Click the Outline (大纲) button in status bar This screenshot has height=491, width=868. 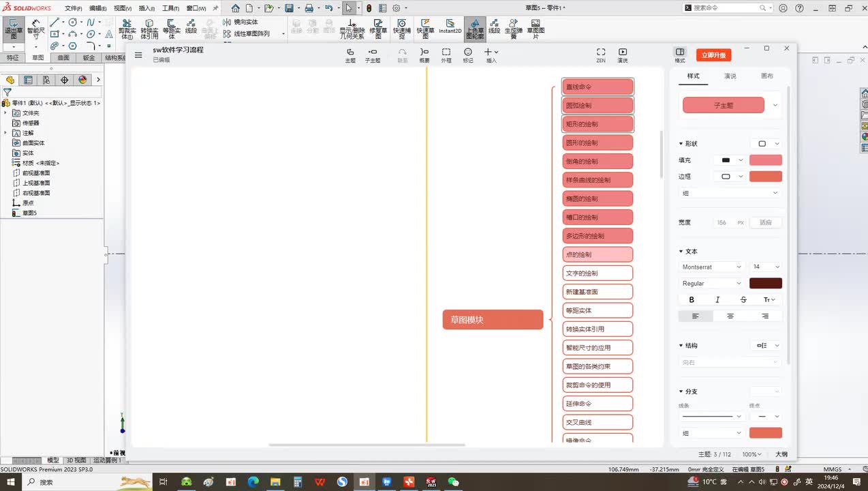point(781,454)
